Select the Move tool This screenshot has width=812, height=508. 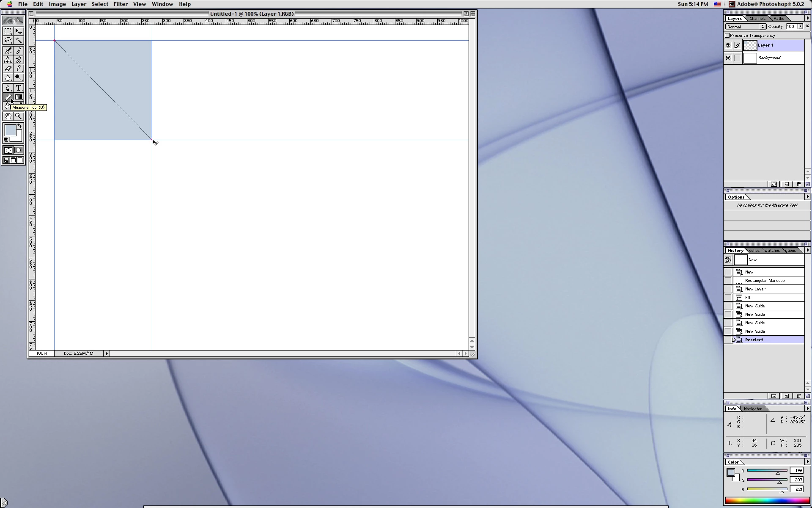pos(19,31)
